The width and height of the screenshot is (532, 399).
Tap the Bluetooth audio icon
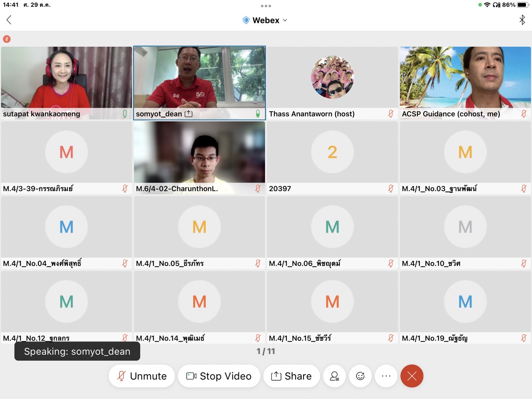[522, 20]
